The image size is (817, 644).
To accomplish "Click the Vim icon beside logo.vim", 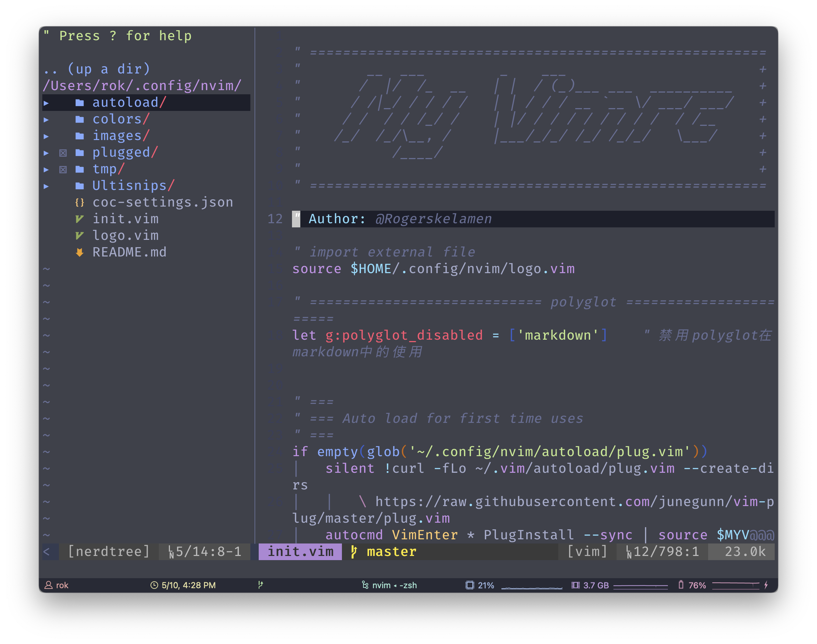I will point(80,236).
